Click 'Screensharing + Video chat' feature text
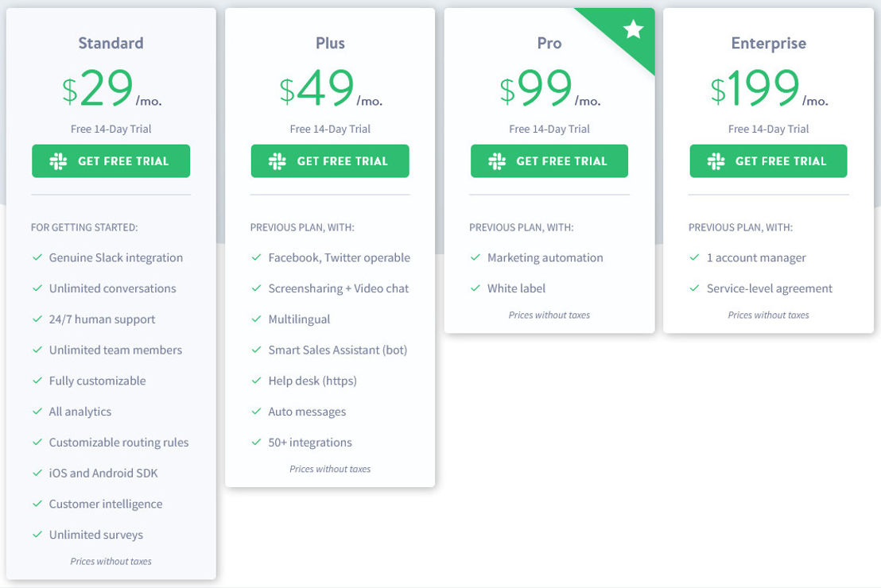This screenshot has width=881, height=588. click(x=338, y=288)
